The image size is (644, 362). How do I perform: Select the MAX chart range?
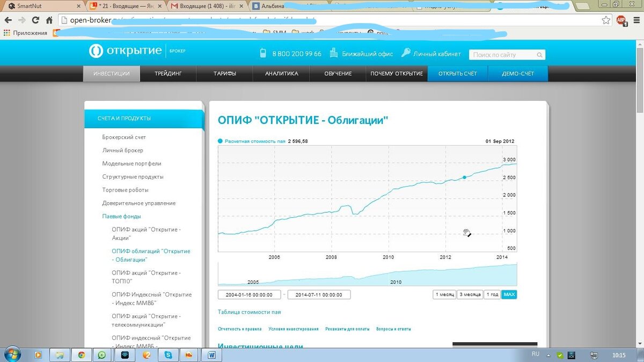coord(509,294)
